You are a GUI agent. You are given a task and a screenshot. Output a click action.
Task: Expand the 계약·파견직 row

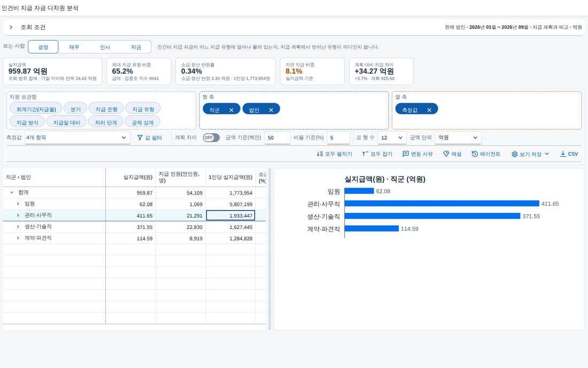tap(18, 238)
